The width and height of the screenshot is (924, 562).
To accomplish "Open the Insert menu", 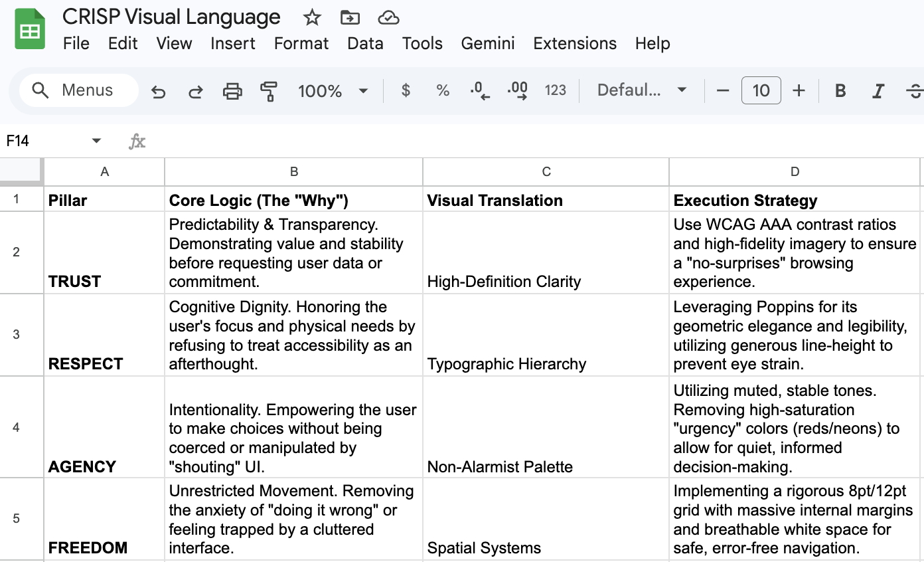I will pos(233,43).
